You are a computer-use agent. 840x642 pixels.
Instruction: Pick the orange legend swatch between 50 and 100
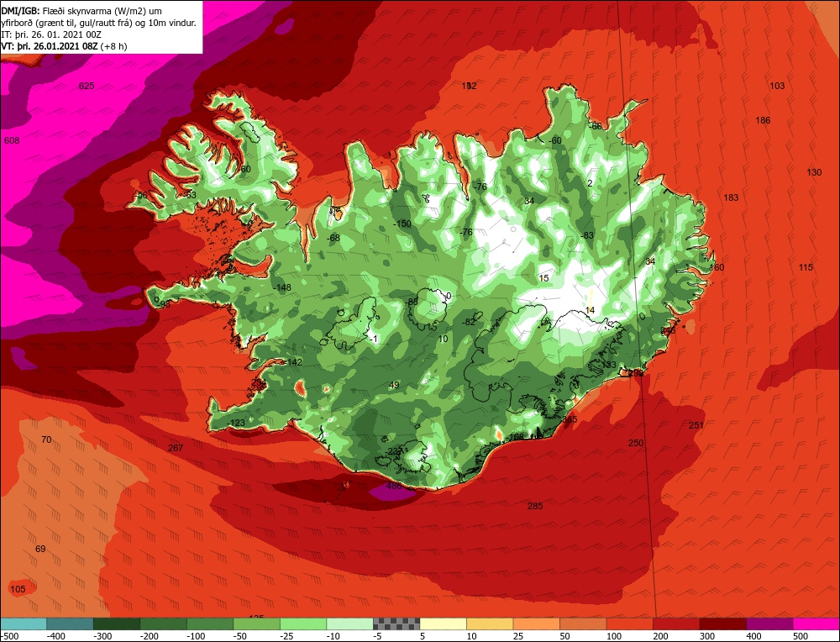coord(584,624)
